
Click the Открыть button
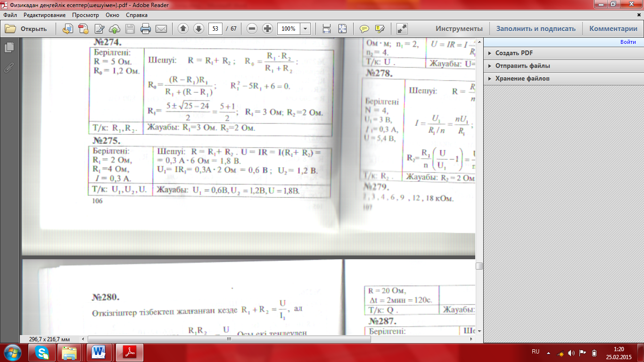tap(26, 29)
